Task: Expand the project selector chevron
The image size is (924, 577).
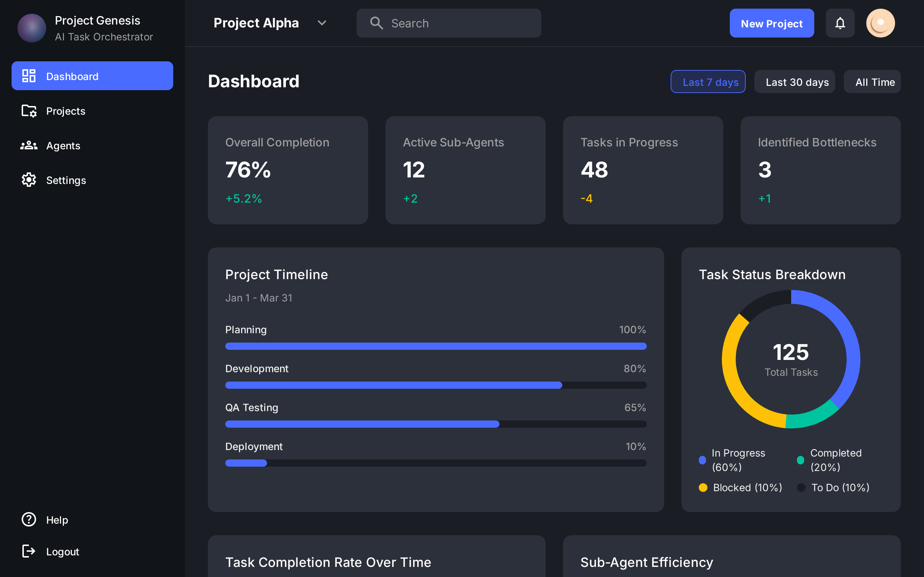Action: [322, 23]
